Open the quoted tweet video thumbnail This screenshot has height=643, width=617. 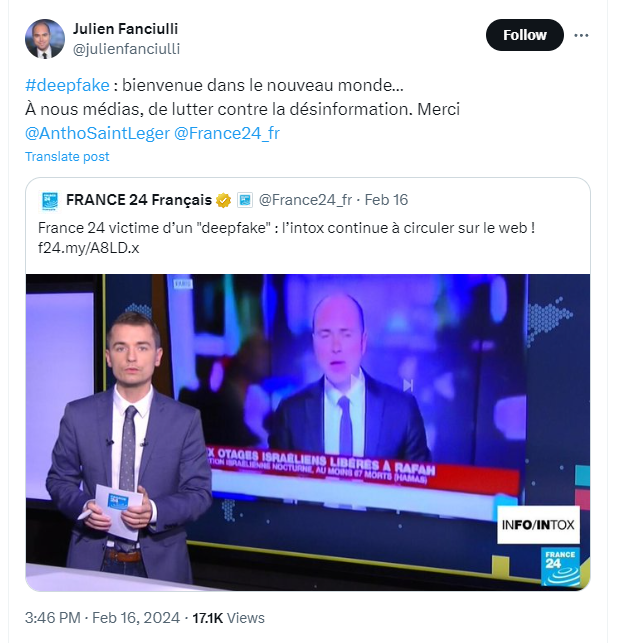point(308,433)
